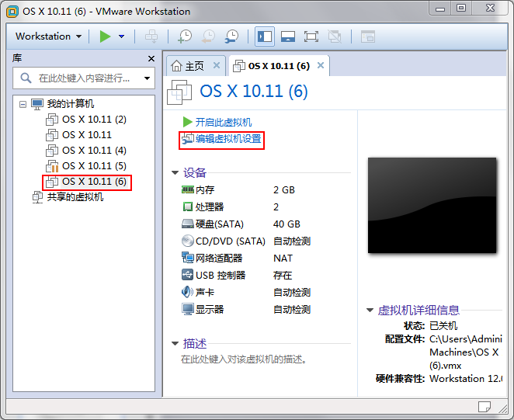The height and width of the screenshot is (420, 514).
Task: Click the VMware Workstation title bar icon
Action: coord(12,12)
